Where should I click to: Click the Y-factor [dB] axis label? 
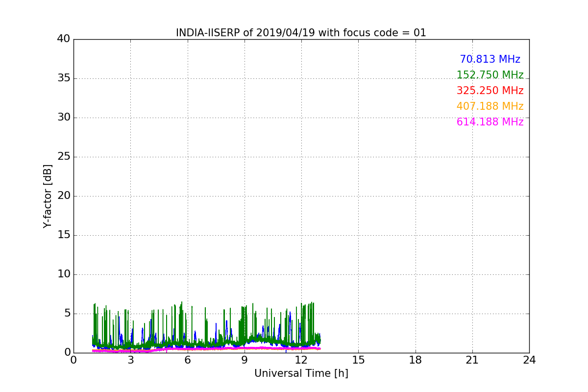pos(48,196)
